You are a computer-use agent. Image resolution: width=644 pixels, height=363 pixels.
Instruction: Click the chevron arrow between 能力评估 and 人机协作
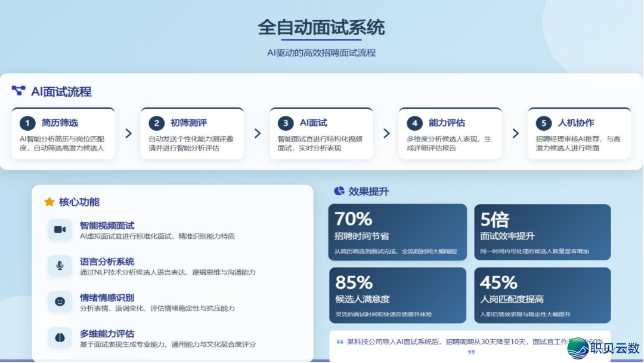[x=515, y=133]
